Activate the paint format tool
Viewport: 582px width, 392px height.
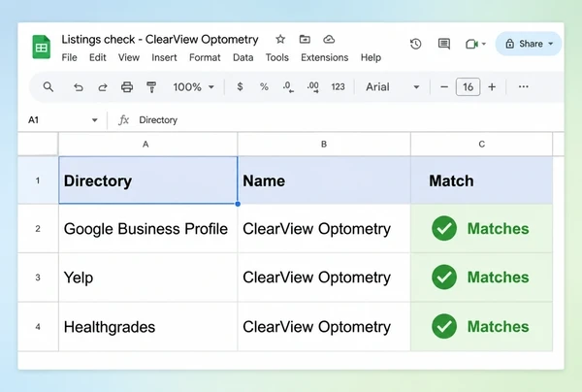(151, 87)
